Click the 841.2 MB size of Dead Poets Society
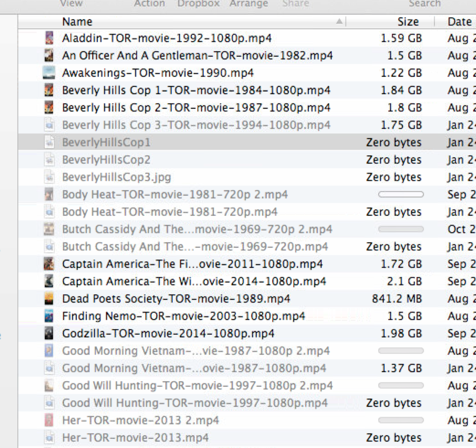This screenshot has height=448, width=476. (x=397, y=299)
